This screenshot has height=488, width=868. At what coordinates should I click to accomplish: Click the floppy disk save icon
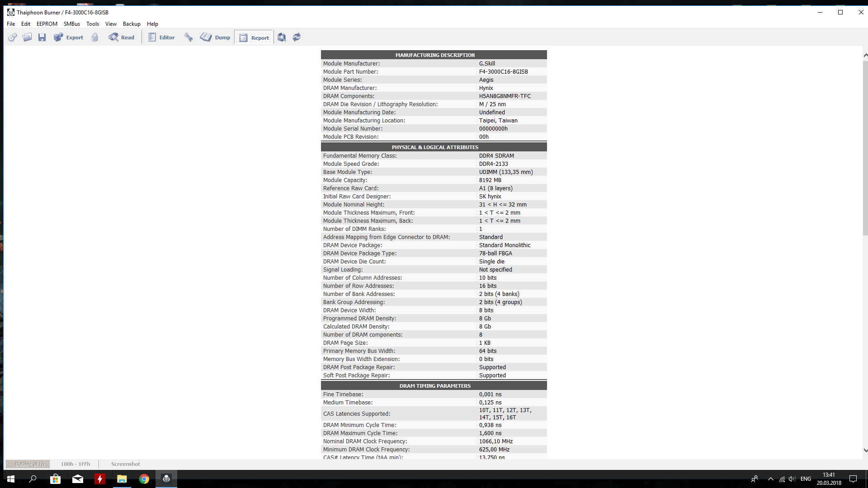tap(42, 38)
